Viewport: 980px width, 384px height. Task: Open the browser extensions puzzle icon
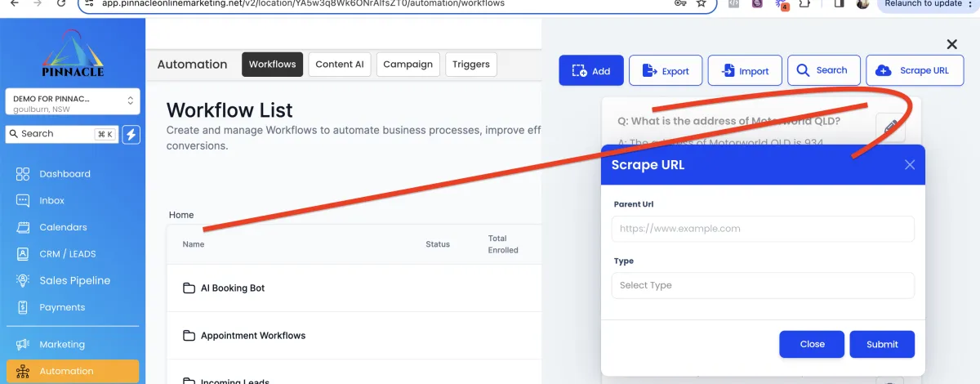click(x=805, y=3)
